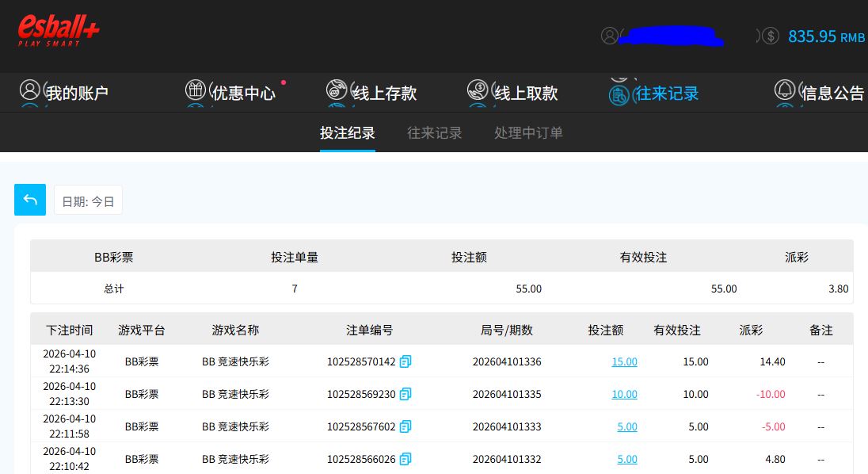This screenshot has height=474, width=868.
Task: Switch to the 往来记录 sub-tab
Action: pos(434,133)
